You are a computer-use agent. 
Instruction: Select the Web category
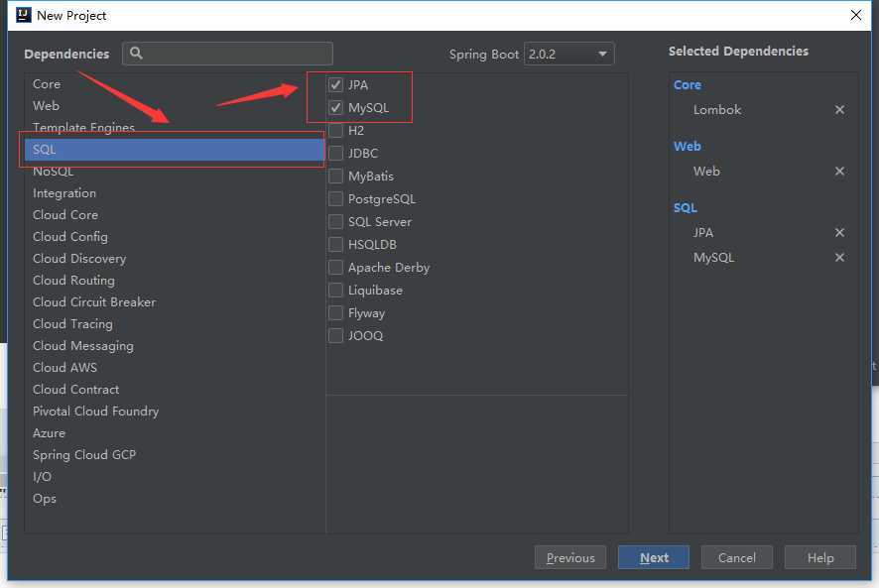tap(175, 106)
